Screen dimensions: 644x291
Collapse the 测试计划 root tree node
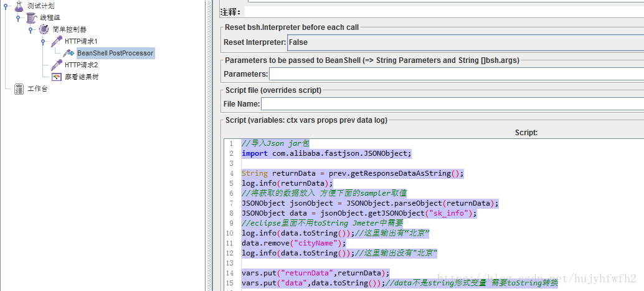click(6, 6)
